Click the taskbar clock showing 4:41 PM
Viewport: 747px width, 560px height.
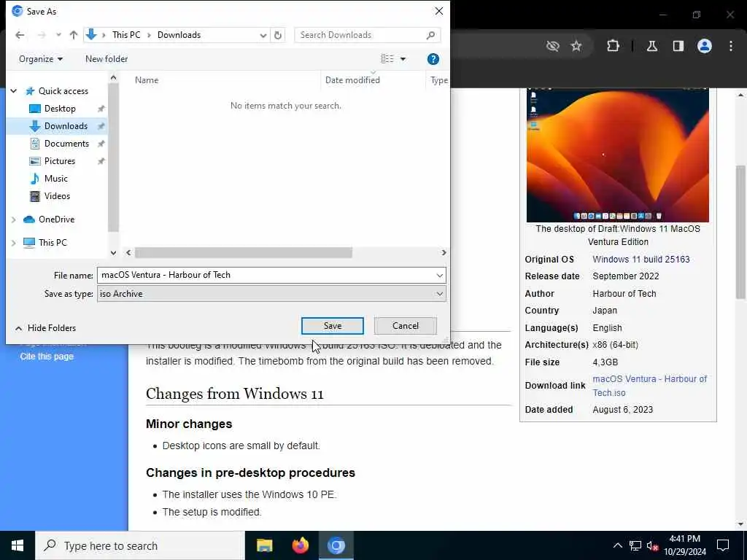[x=684, y=545]
